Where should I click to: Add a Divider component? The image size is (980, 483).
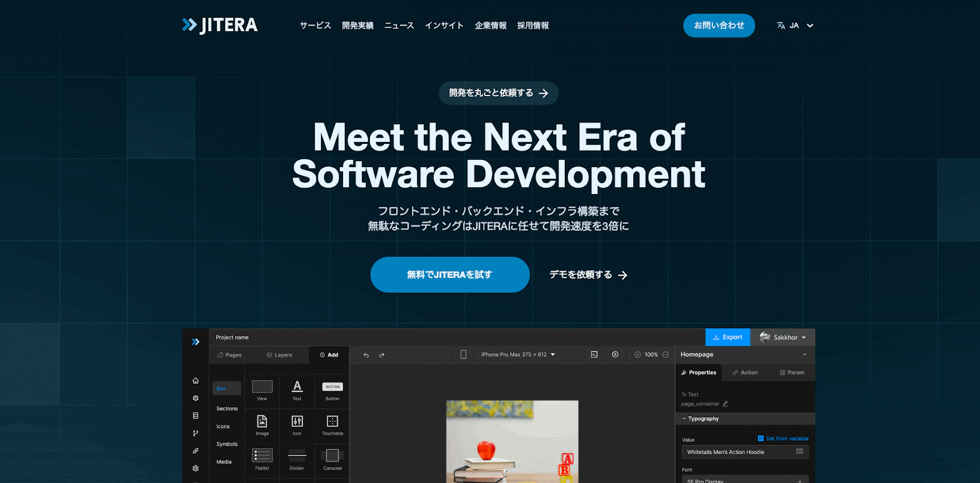[x=297, y=460]
